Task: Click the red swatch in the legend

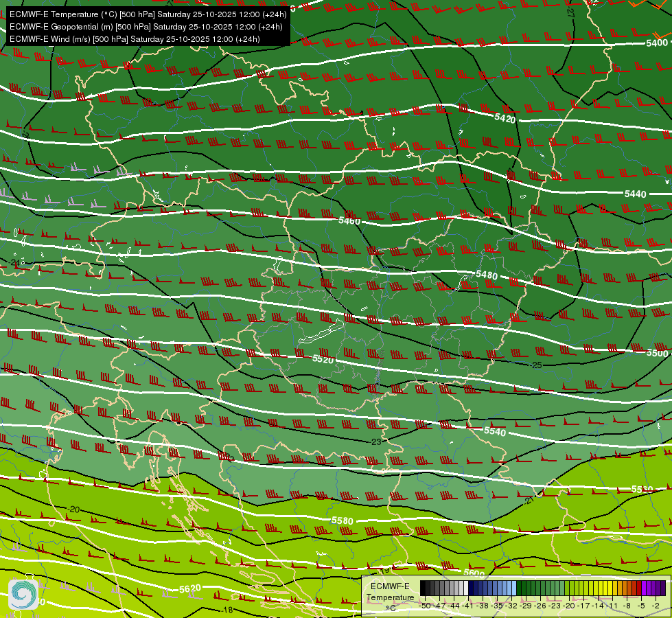Action: click(639, 588)
